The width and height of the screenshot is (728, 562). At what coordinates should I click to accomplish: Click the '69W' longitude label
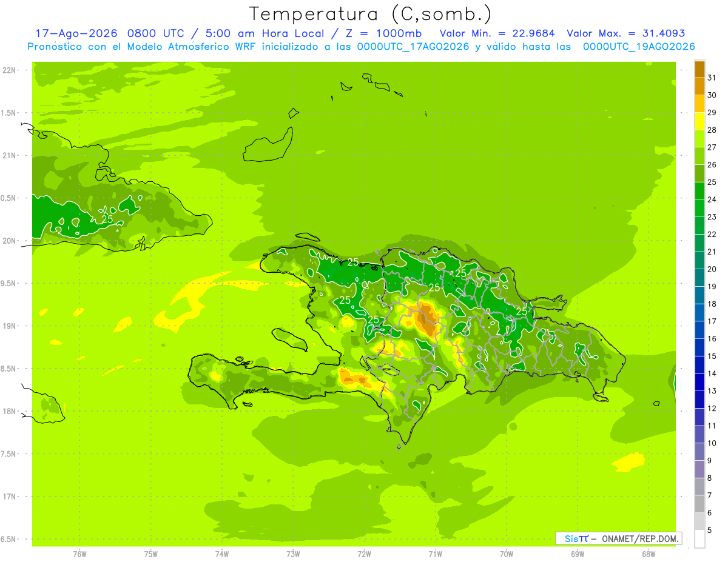(x=577, y=554)
